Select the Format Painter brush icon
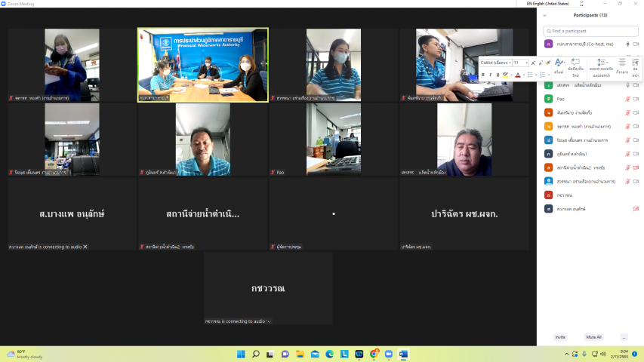Image resolution: width=644 pixels, height=362 pixels. coord(548,63)
